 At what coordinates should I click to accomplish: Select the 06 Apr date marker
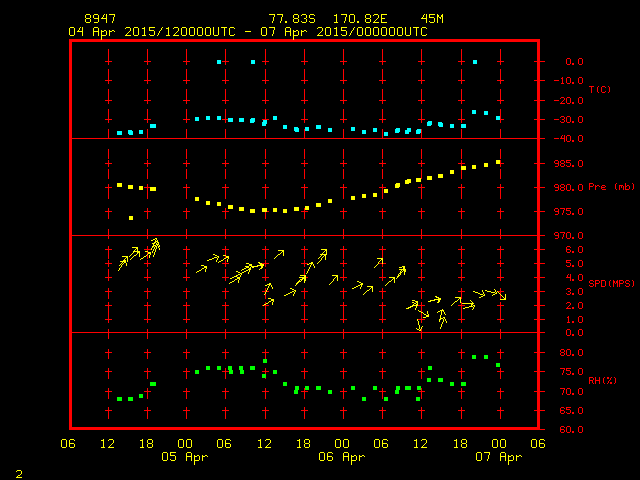(340, 457)
